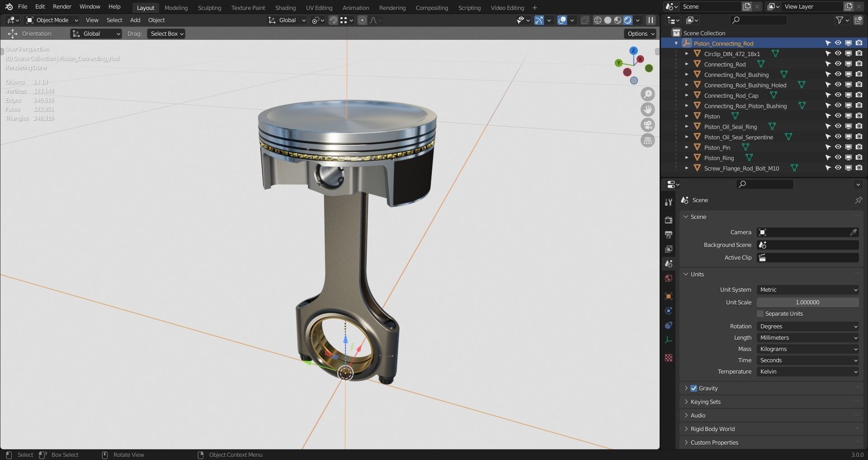This screenshot has height=460, width=868.
Task: Create a new scene button
Action: click(x=746, y=6)
